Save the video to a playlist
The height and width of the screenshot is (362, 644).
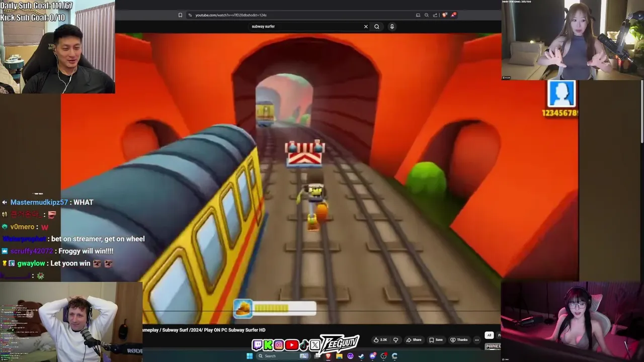click(x=436, y=340)
